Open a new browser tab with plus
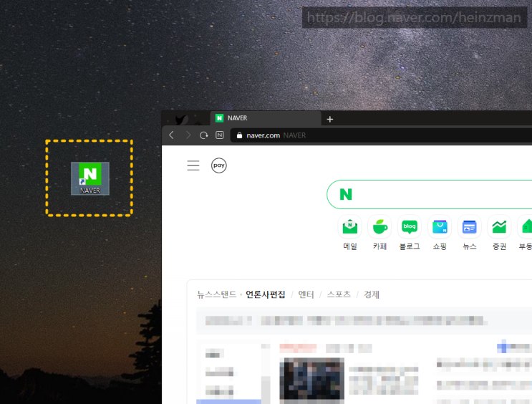The height and width of the screenshot is (404, 532). click(x=330, y=119)
